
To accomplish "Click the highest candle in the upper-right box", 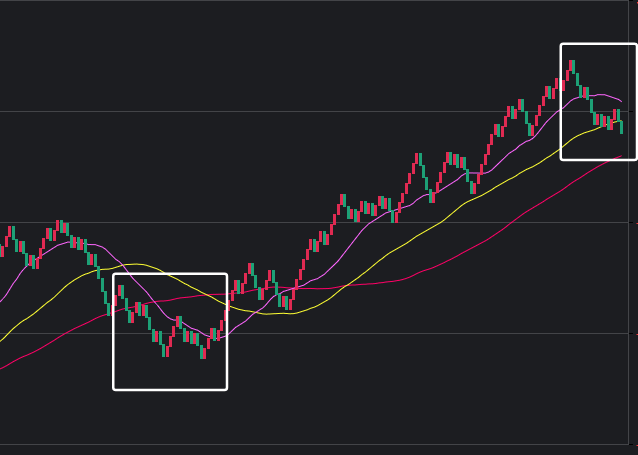I will click(572, 66).
